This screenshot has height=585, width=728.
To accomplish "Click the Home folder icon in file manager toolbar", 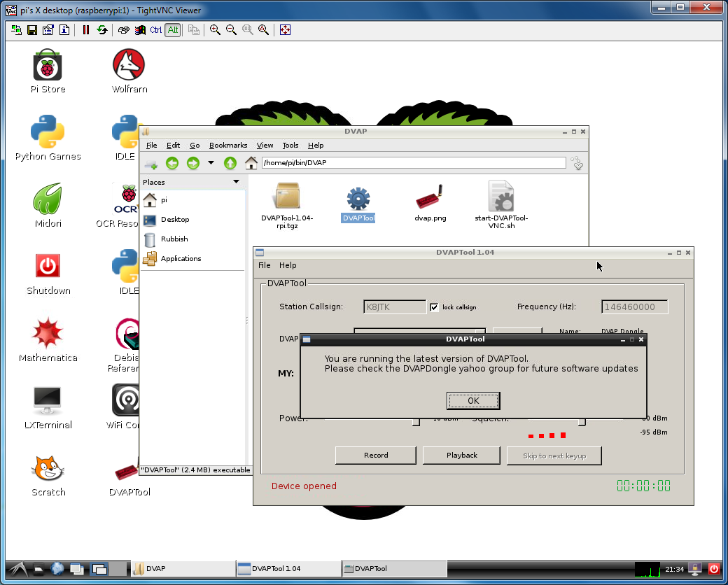I will pyautogui.click(x=251, y=163).
